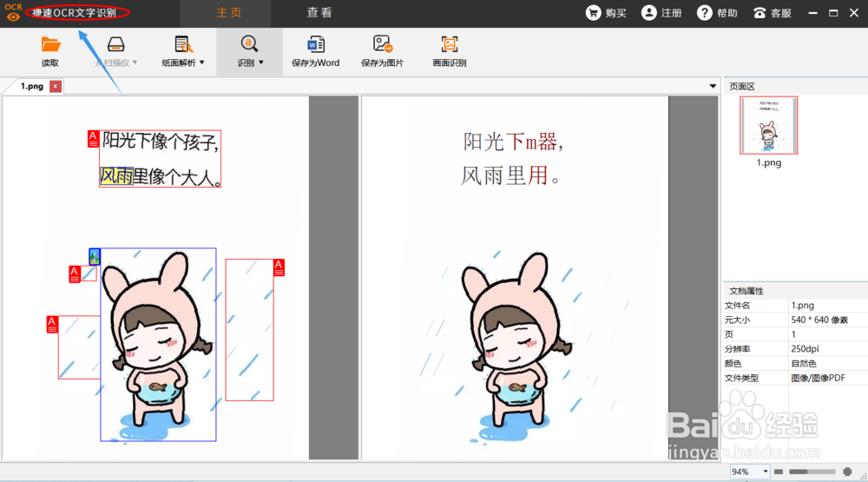
Task: Switch to the 查看 tab
Action: coord(319,13)
